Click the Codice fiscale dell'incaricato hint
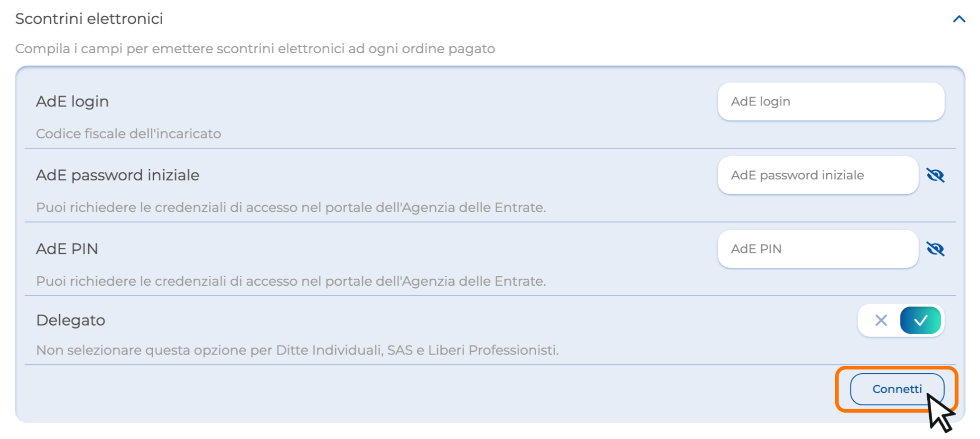 pos(128,134)
